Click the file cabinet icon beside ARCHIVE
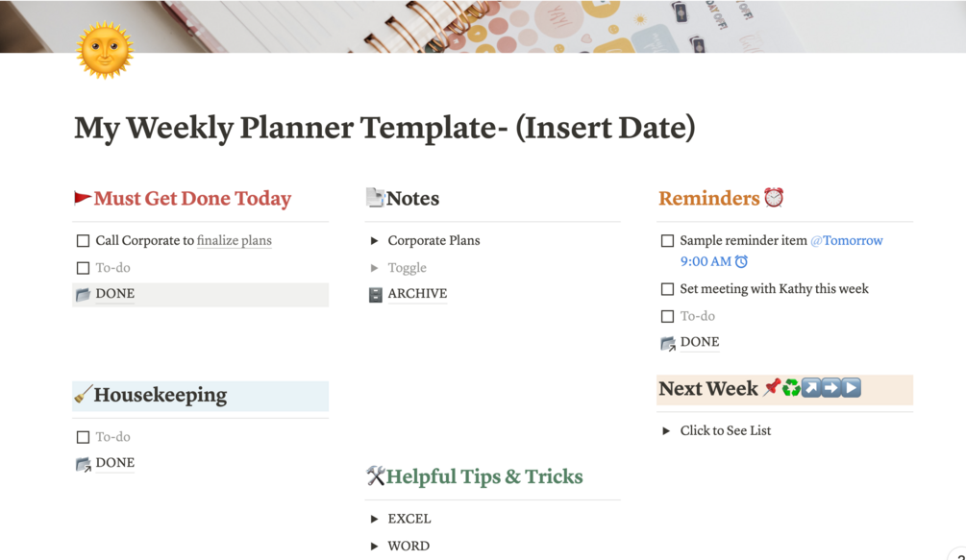966x560 pixels. (375, 295)
